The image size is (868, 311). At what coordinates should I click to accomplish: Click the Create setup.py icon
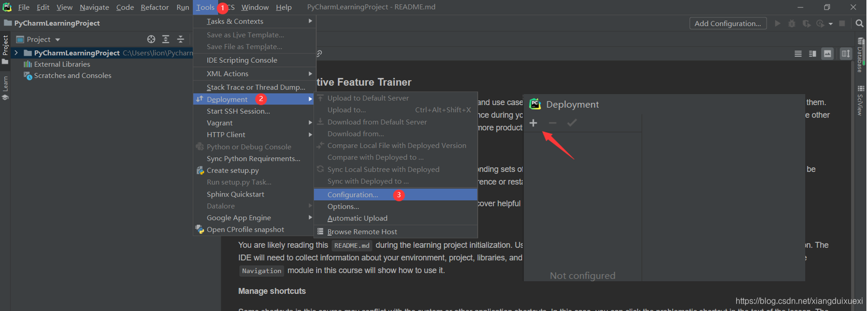click(200, 170)
